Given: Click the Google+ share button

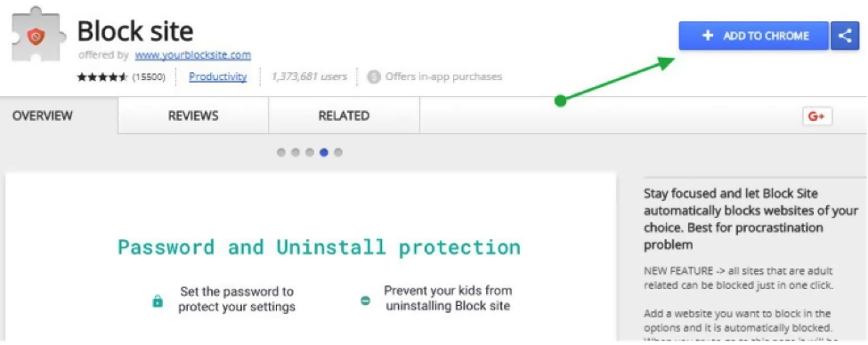Looking at the screenshot, I should point(817,116).
